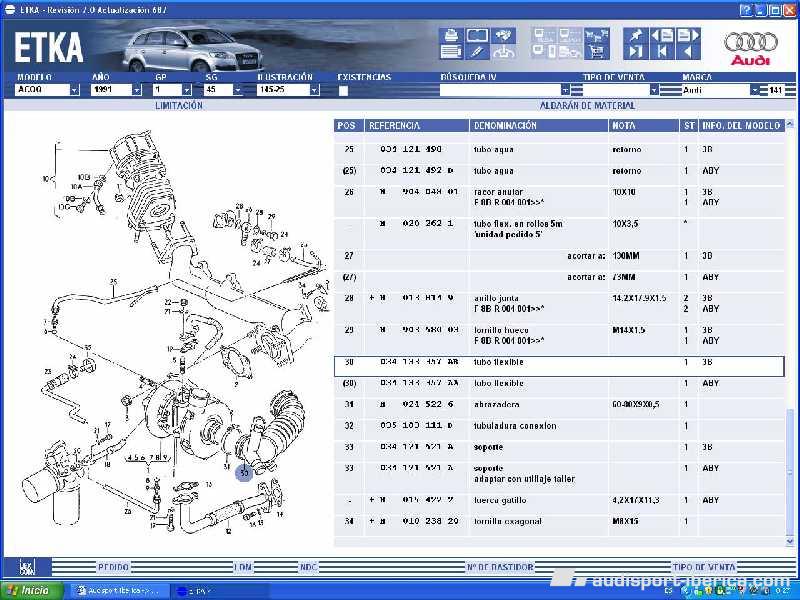Click the greyed computer icon in the lower row
The width and height of the screenshot is (800, 600).
pyautogui.click(x=544, y=52)
